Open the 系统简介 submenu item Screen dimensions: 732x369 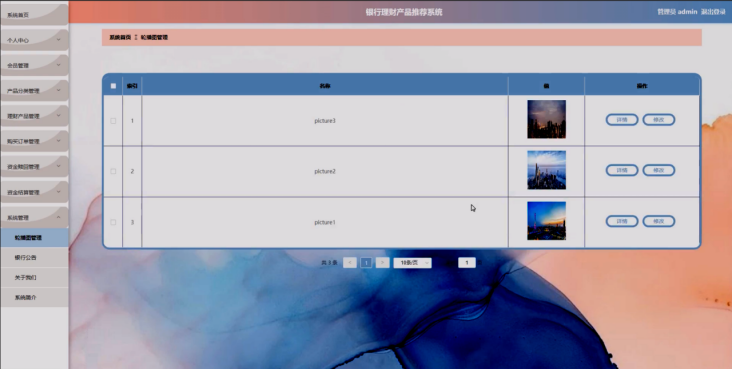(x=34, y=297)
